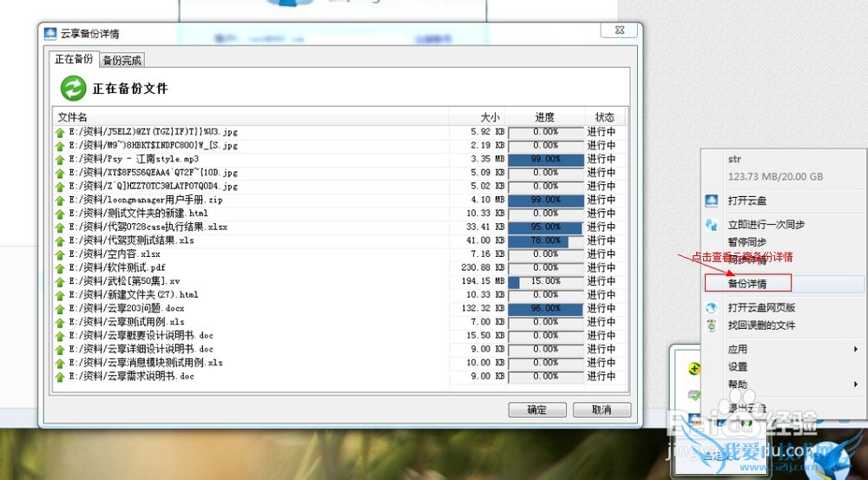The height and width of the screenshot is (480, 868).
Task: Click the 96.00% progress bar for 云享203问题.docx
Action: click(x=546, y=309)
